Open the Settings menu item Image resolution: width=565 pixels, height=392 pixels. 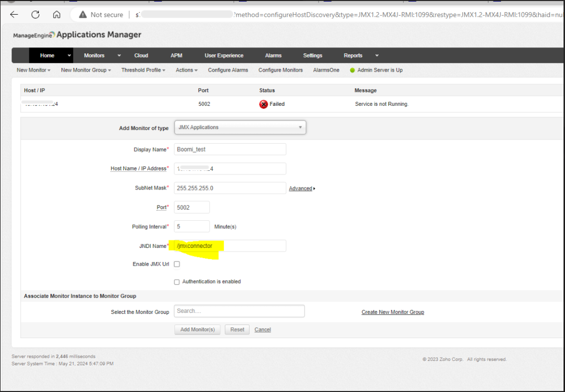coord(312,55)
